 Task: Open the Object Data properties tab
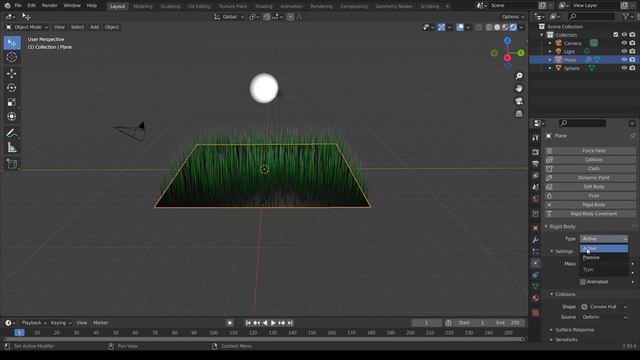(x=536, y=287)
